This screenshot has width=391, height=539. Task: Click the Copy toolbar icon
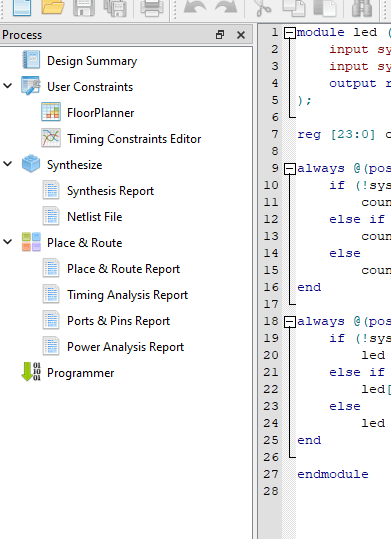click(293, 8)
